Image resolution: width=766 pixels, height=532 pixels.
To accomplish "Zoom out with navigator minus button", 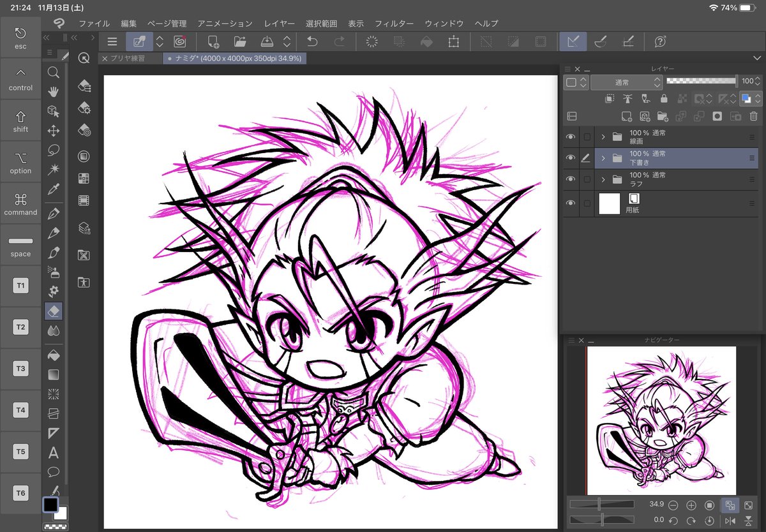I will [672, 505].
